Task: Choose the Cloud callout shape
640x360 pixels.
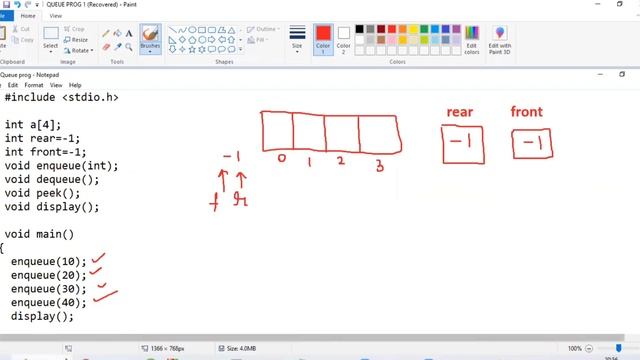Action: click(231, 49)
